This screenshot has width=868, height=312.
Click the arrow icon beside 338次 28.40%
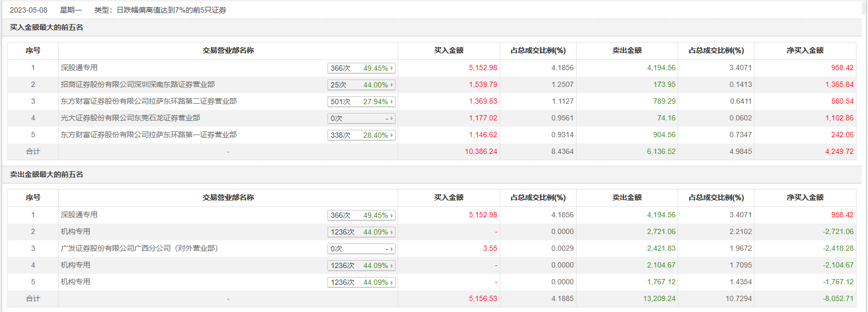pos(391,135)
